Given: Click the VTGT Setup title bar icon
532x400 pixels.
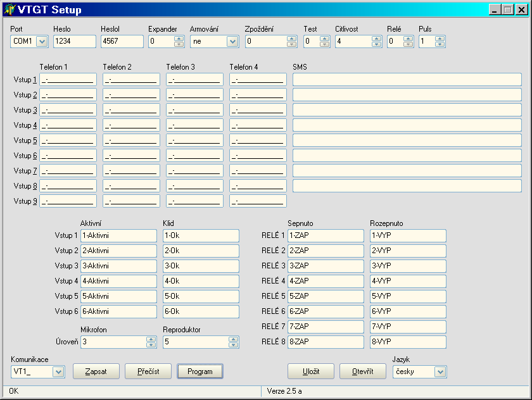Looking at the screenshot, I should pos(10,9).
